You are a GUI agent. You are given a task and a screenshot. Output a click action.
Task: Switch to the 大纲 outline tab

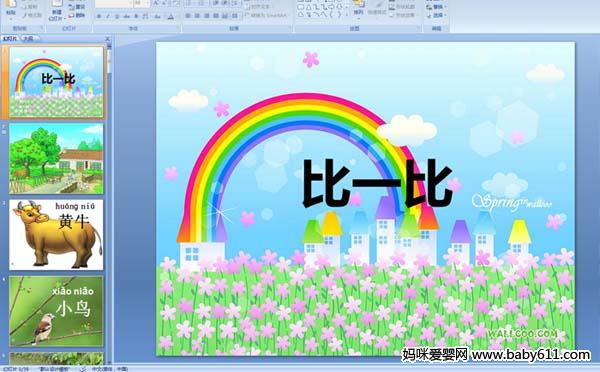[x=28, y=38]
